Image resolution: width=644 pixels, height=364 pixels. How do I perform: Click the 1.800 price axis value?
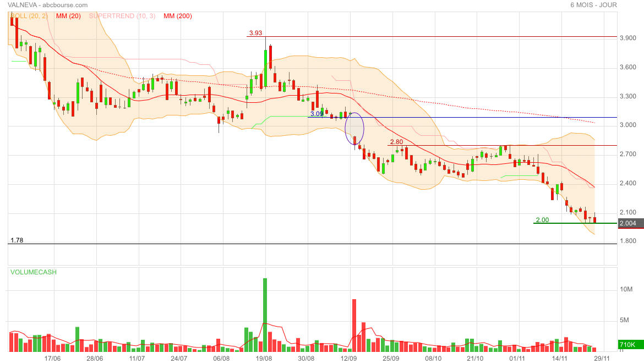point(628,241)
